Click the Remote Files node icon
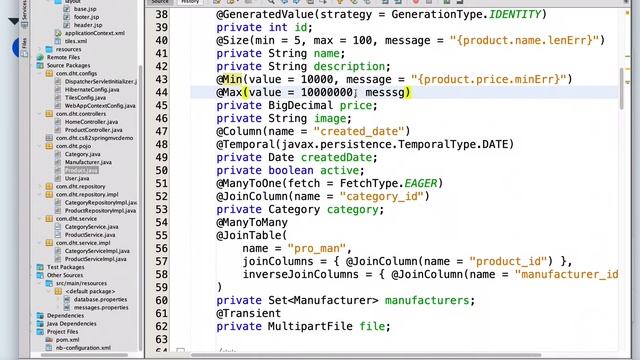640x360 pixels. point(40,58)
